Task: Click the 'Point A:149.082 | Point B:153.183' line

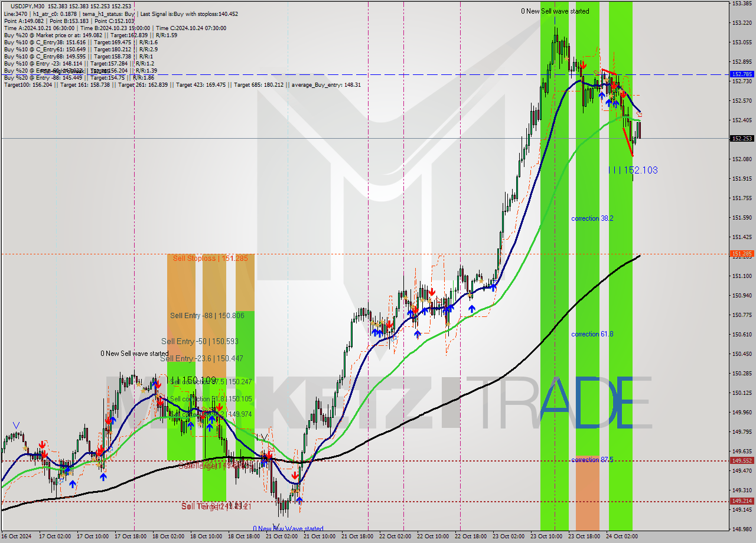Action: 69,21
